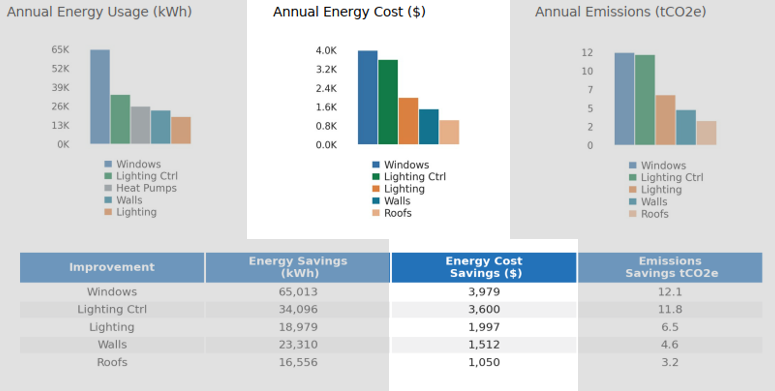This screenshot has width=775, height=391.
Task: Click the 1,997 cost savings cell
Action: (x=484, y=327)
